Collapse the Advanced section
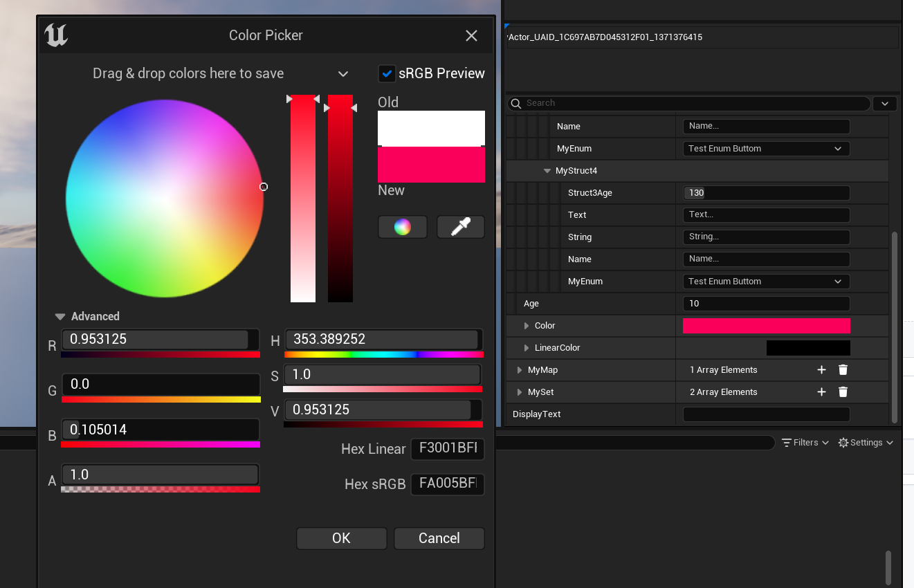The width and height of the screenshot is (914, 588). click(x=60, y=317)
